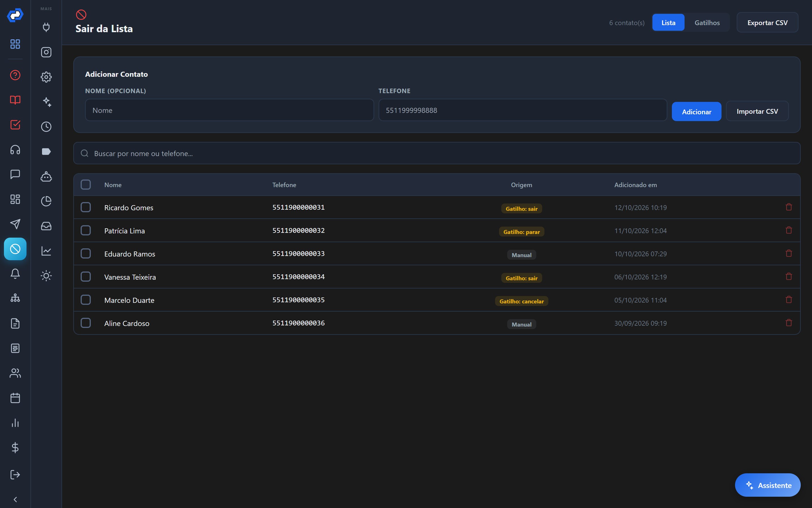The image size is (812, 508).
Task: Click the Adicionado em column header
Action: pyautogui.click(x=636, y=185)
